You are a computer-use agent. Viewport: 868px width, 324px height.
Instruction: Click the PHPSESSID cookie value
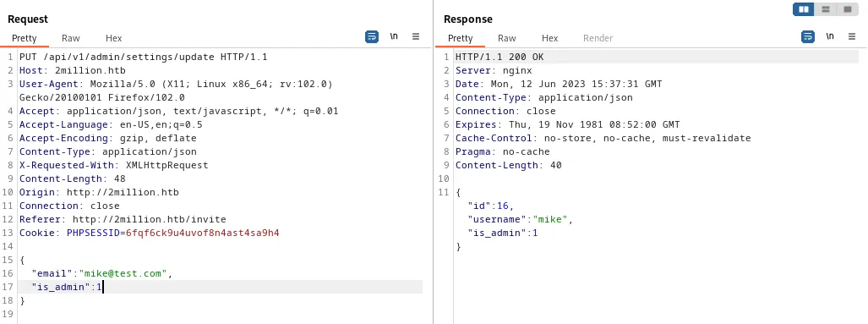[202, 233]
